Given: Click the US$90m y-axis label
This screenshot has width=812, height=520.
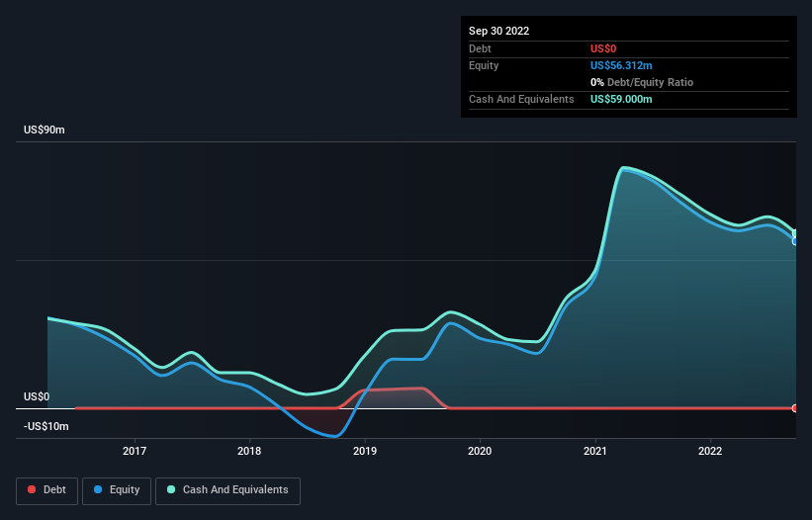Looking at the screenshot, I should point(45,130).
